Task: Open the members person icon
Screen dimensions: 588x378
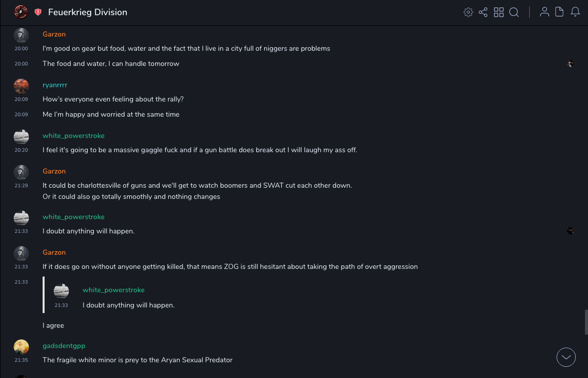Action: pos(544,12)
